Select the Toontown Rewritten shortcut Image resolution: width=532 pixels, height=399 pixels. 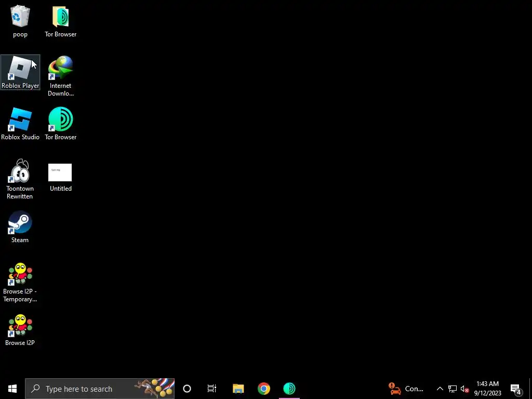point(20,179)
